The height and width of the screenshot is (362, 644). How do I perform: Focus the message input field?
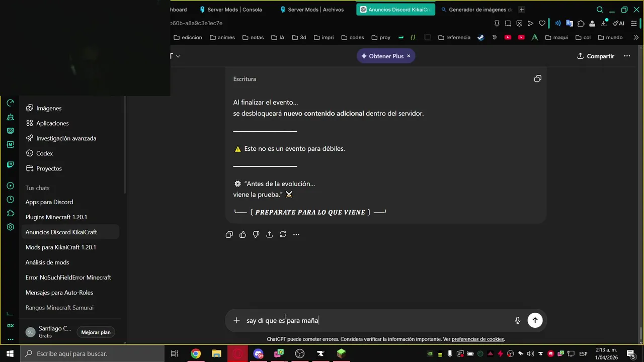pyautogui.click(x=376, y=320)
